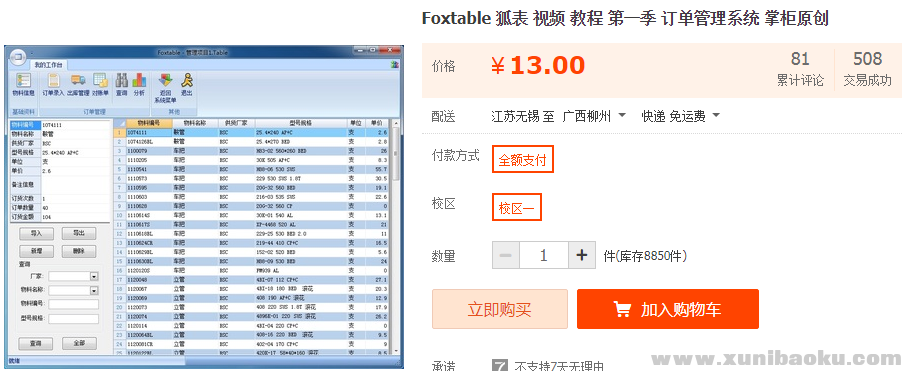Viewport: 904px width, 371px height.
Task: Click 删除 delete button
Action: pyautogui.click(x=79, y=251)
